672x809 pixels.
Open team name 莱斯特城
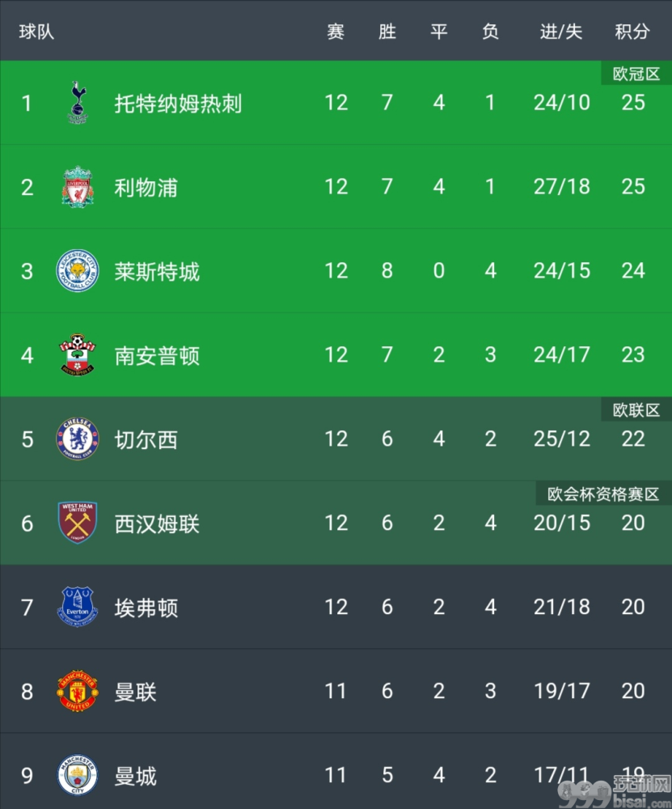[x=157, y=271]
